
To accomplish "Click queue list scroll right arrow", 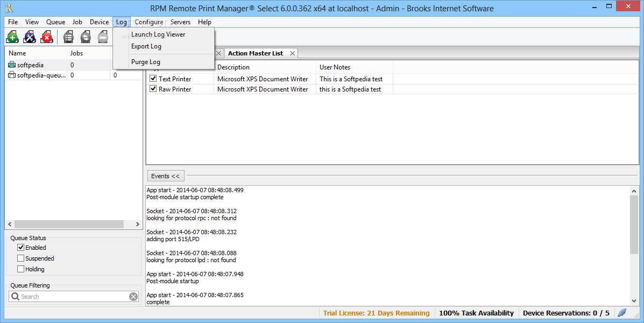I will (x=138, y=224).
